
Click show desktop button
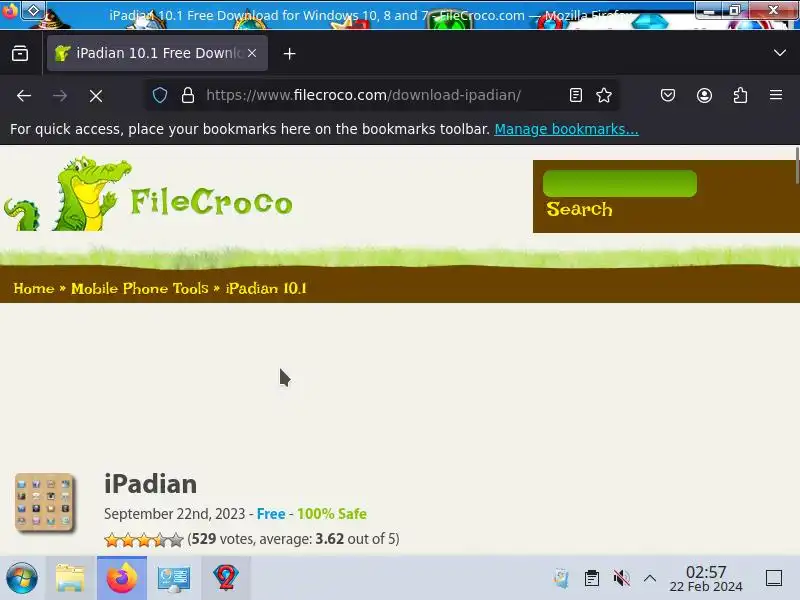(773, 578)
